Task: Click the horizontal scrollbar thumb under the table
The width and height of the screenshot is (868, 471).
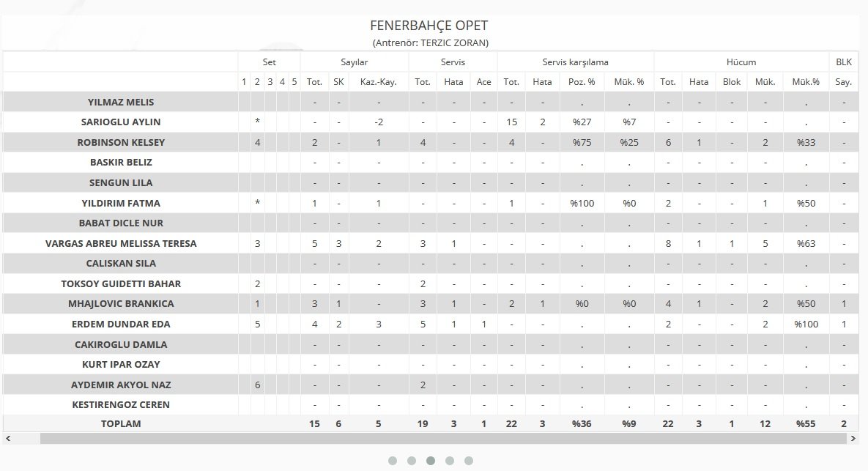Action: [439, 438]
